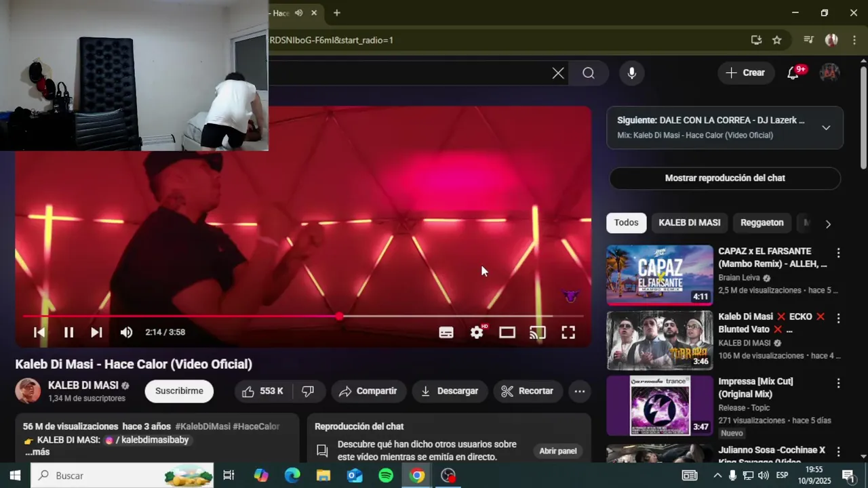Close the current Chrome tab
868x488 pixels.
tap(314, 13)
